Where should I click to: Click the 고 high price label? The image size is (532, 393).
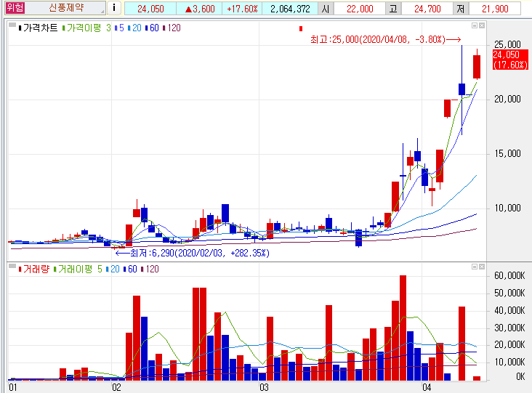pos(393,9)
